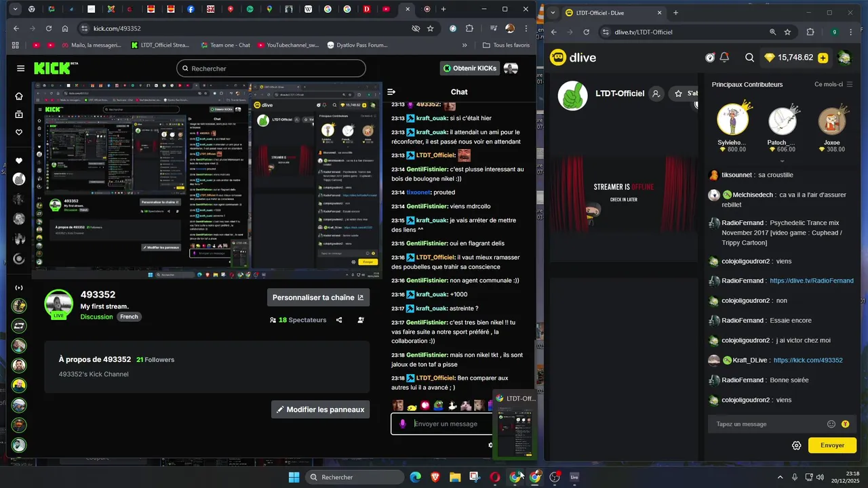Reload the kick.com page
This screenshot has width=868, height=488.
tap(49, 28)
